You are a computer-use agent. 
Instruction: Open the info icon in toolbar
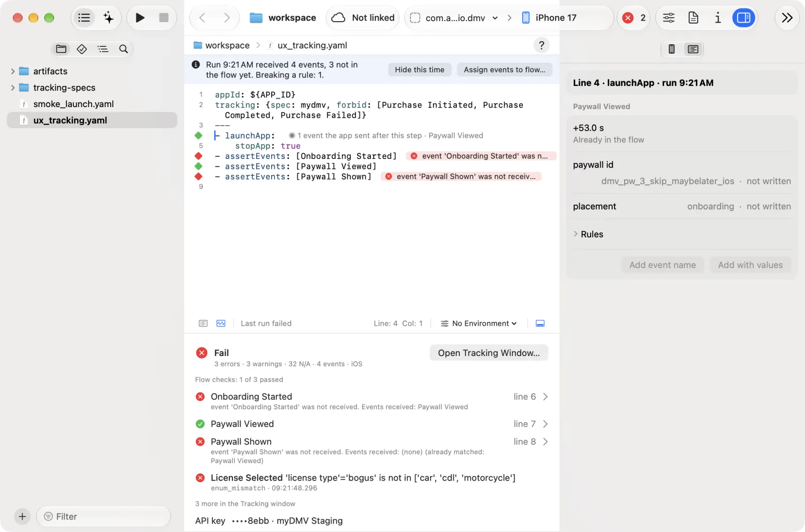click(x=718, y=18)
